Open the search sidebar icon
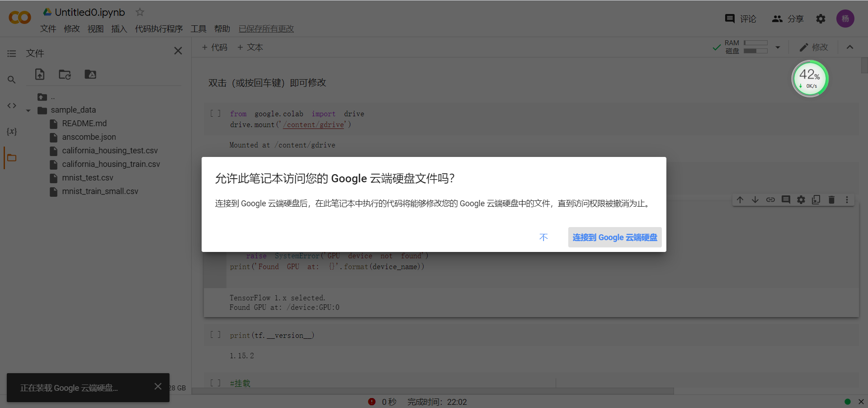 (12, 80)
